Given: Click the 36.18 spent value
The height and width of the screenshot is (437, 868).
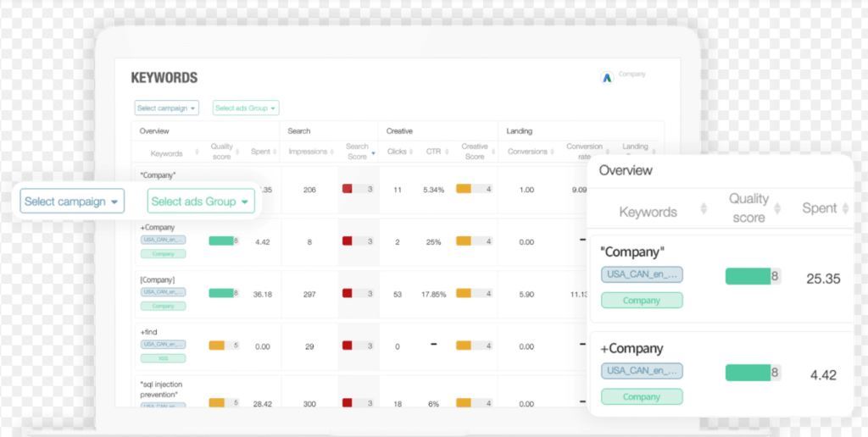Looking at the screenshot, I should point(263,294).
